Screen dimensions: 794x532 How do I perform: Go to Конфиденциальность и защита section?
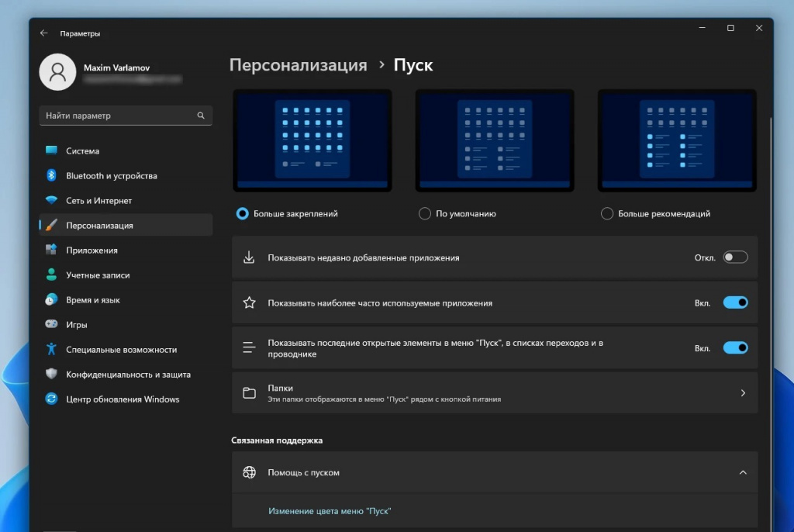tap(128, 374)
